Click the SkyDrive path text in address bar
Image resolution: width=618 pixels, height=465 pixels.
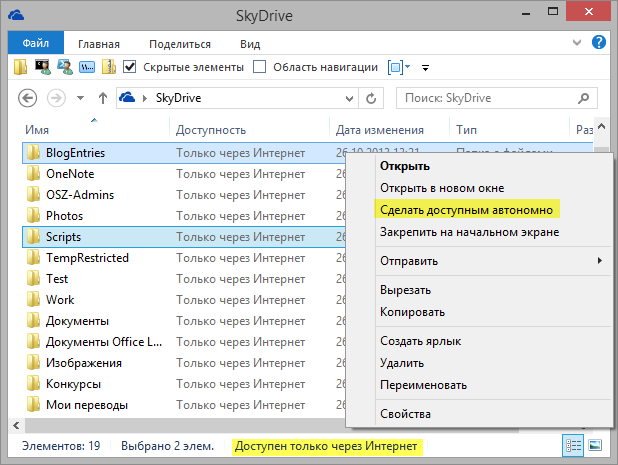coord(179,98)
